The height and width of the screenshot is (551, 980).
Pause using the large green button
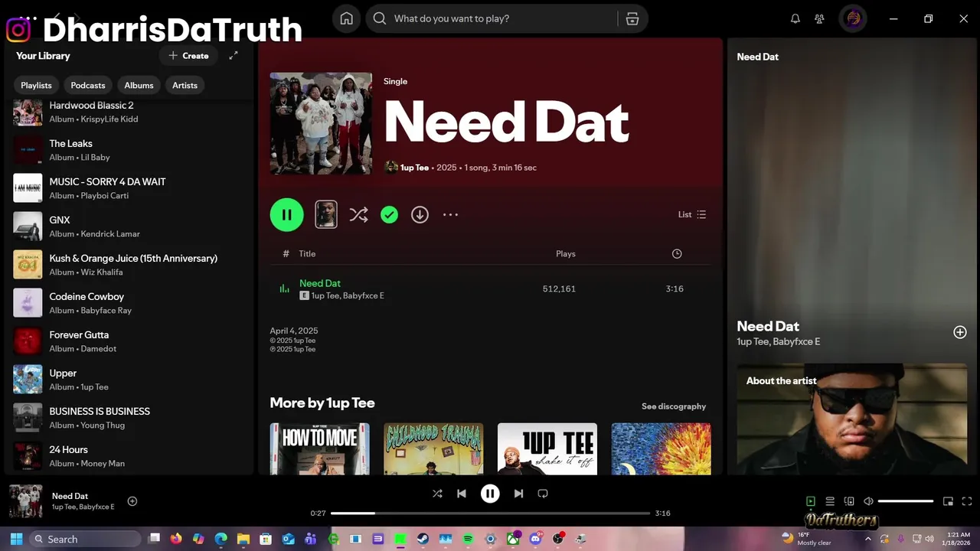point(287,215)
